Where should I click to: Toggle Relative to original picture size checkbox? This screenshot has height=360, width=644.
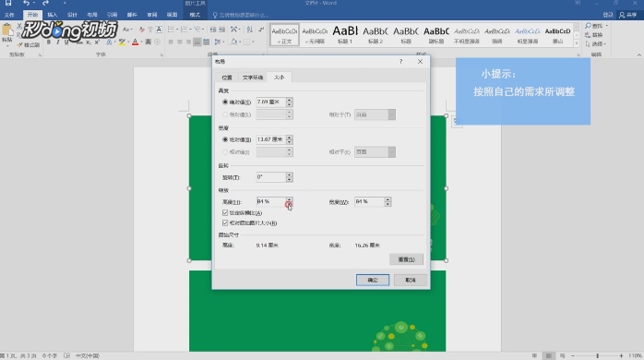click(x=225, y=223)
